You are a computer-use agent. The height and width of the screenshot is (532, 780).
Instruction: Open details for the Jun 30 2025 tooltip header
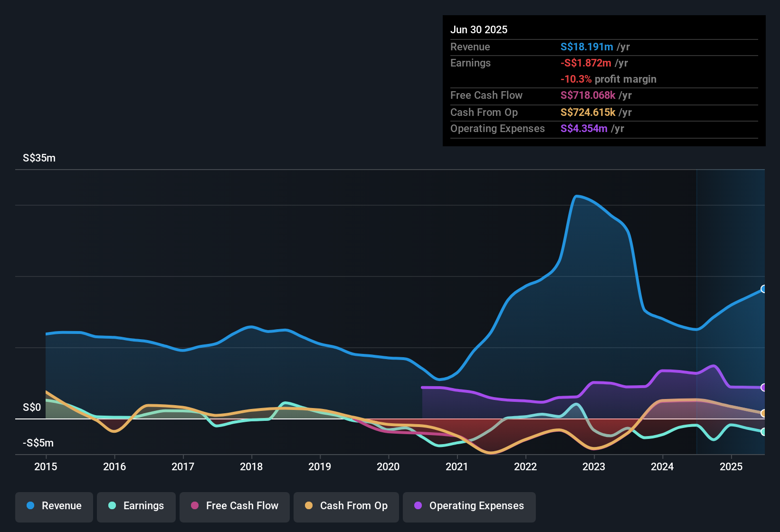479,29
